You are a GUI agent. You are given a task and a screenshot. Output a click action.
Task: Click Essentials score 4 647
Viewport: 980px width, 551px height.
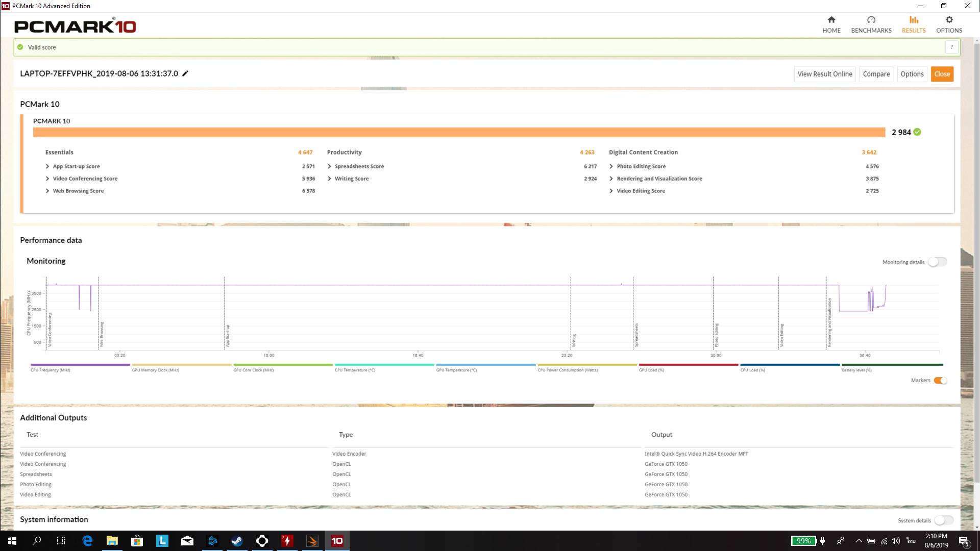pos(305,152)
